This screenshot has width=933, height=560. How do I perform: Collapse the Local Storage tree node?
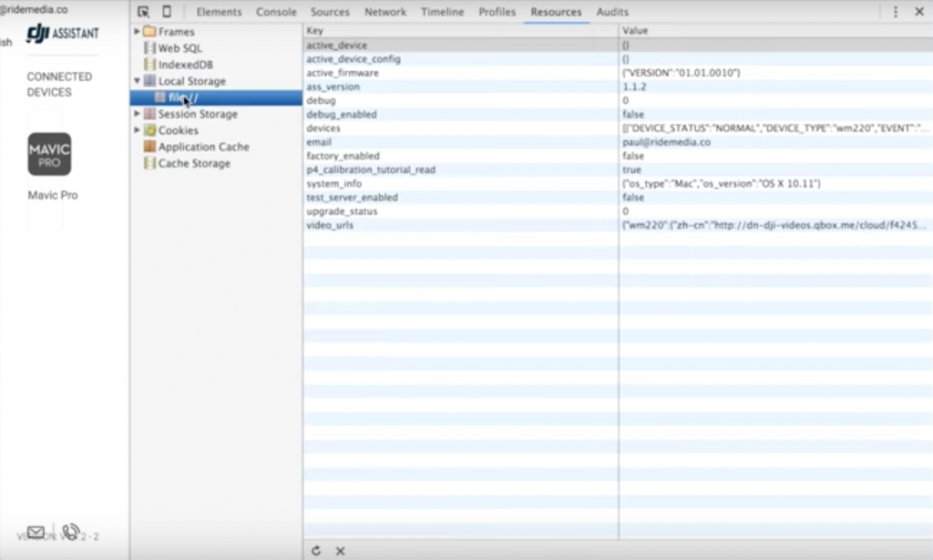tap(138, 81)
